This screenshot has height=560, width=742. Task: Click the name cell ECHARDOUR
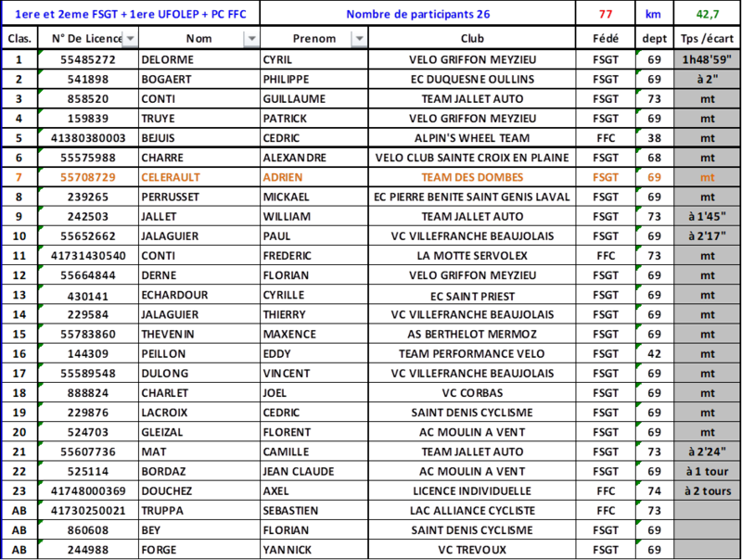199,295
